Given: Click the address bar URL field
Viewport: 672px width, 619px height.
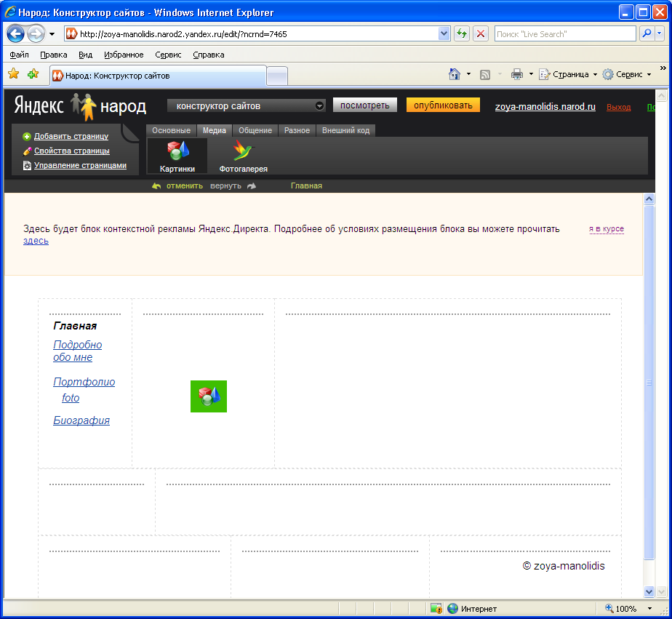Looking at the screenshot, I should (x=252, y=34).
